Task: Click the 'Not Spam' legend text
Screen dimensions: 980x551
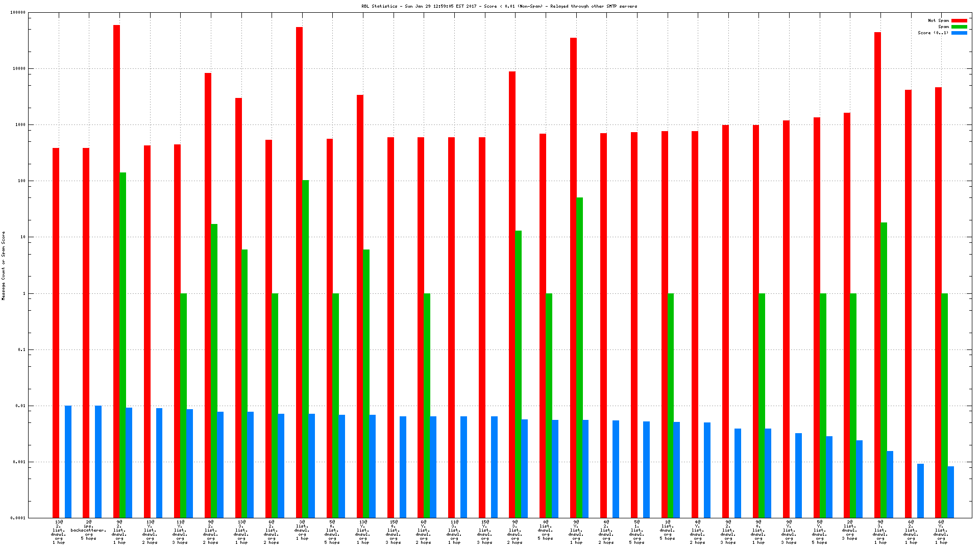Action: pos(938,21)
